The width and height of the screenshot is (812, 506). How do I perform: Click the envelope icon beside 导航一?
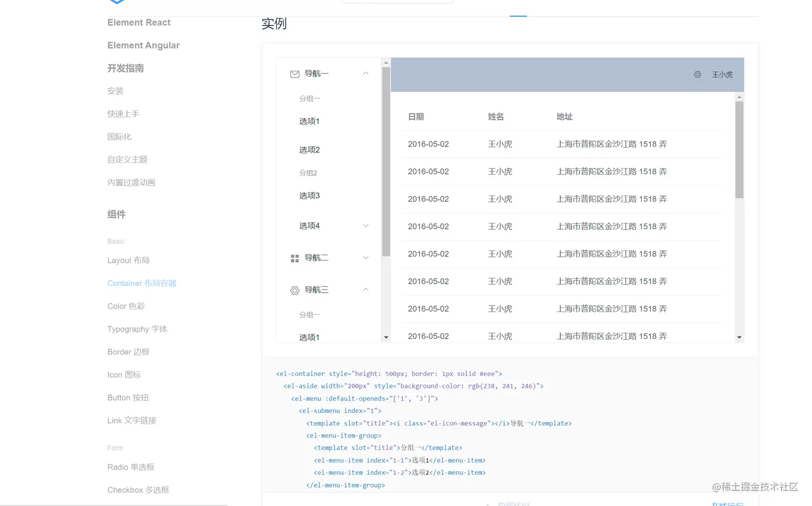295,74
